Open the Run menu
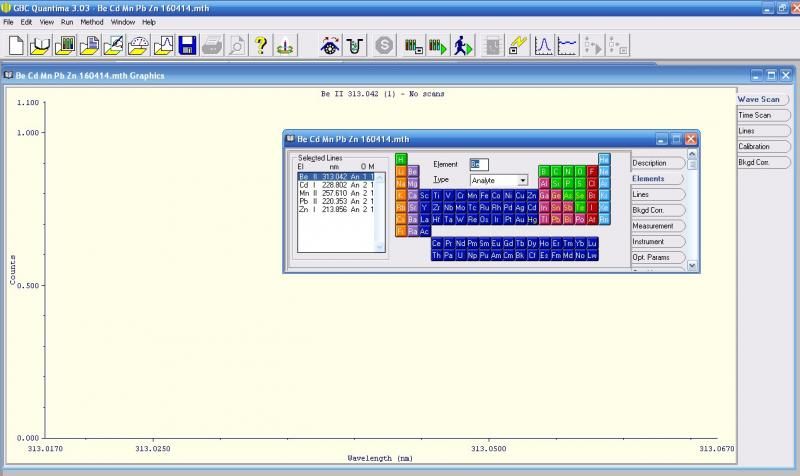The height and width of the screenshot is (476, 800). point(67,22)
